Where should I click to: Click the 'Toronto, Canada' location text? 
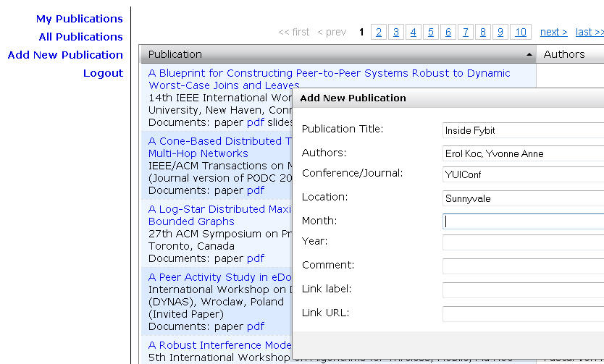(191, 246)
